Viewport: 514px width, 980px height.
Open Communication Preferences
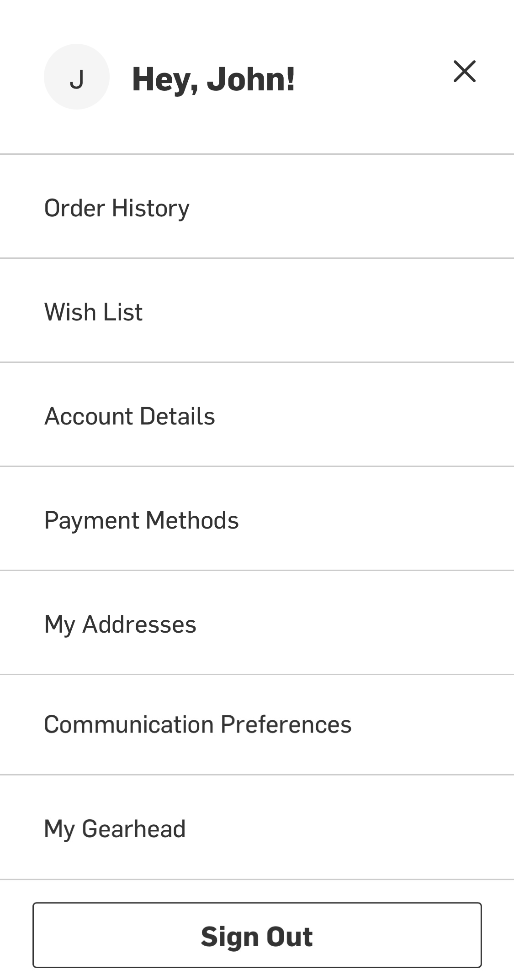point(198,725)
